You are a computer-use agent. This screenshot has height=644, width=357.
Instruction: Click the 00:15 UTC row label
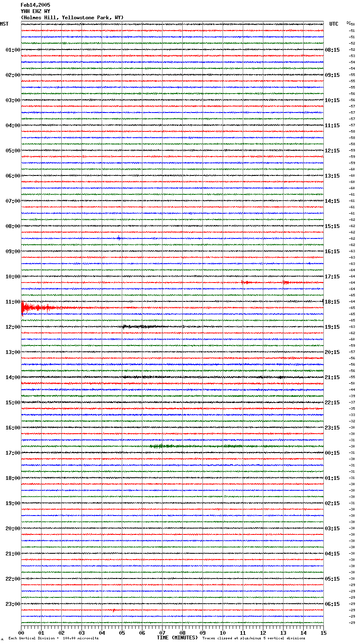(332, 453)
